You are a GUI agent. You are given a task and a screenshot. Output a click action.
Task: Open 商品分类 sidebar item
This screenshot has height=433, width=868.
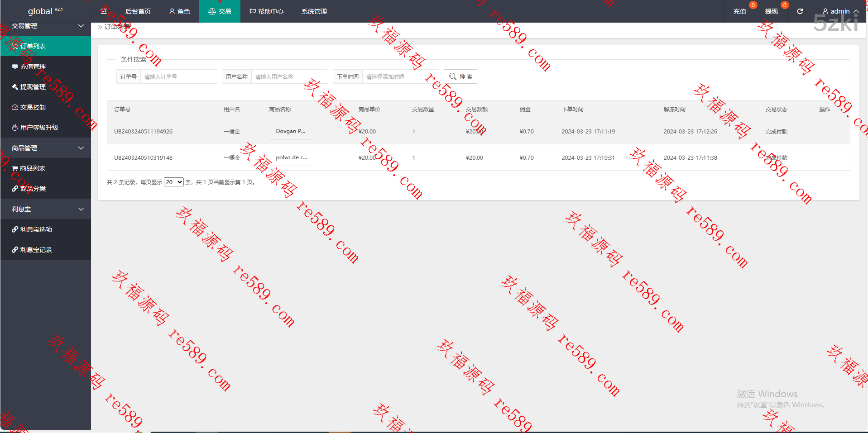[33, 189]
